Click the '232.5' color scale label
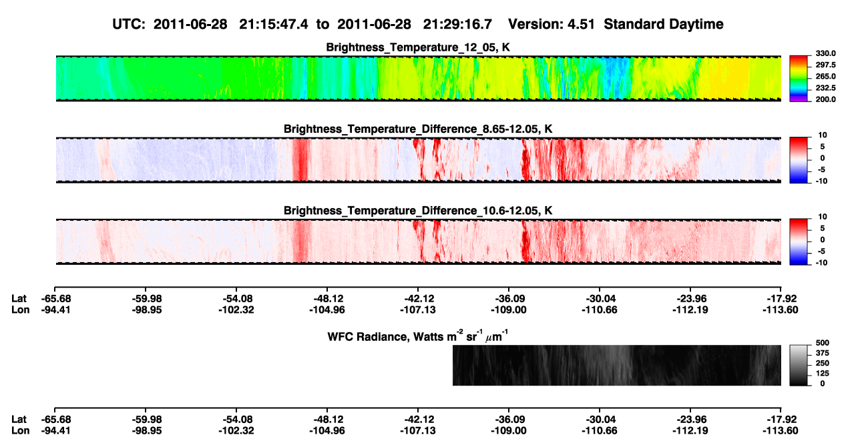This screenshot has width=868, height=445. [x=825, y=87]
